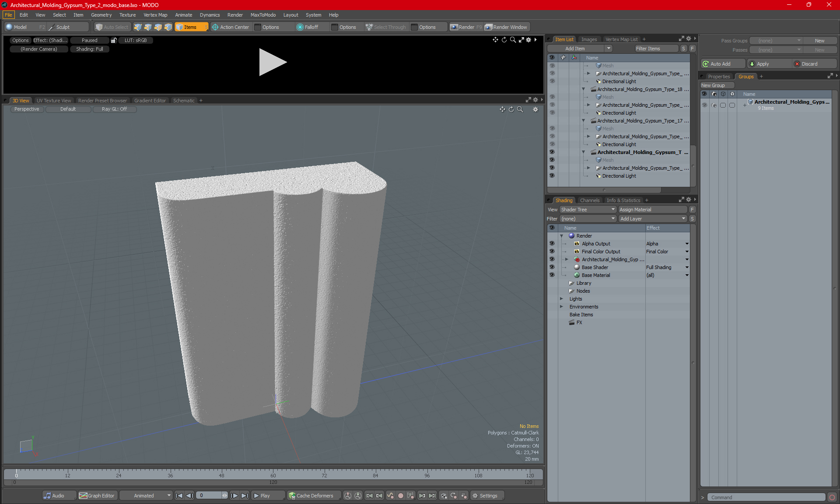
Task: Select Edges selection mode cube icon
Action: (148, 27)
